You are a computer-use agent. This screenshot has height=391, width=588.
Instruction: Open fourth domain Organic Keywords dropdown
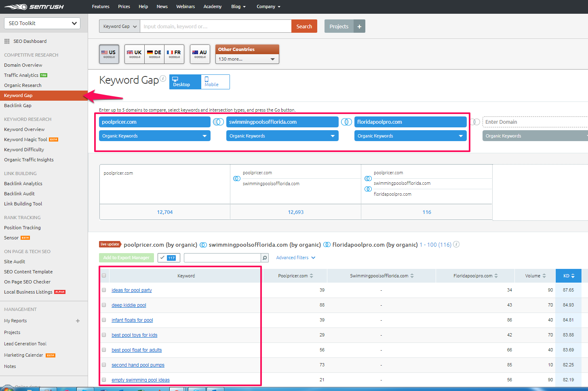[x=535, y=136]
